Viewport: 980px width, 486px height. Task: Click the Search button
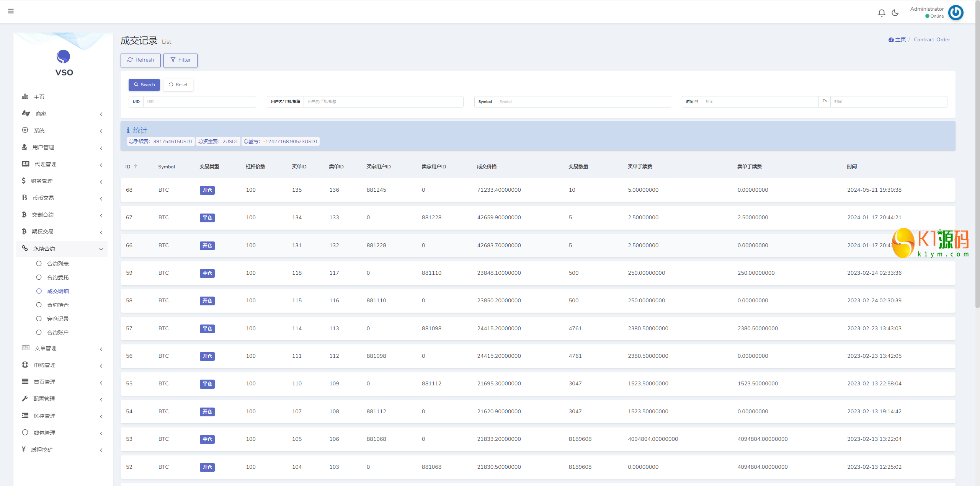click(x=144, y=85)
